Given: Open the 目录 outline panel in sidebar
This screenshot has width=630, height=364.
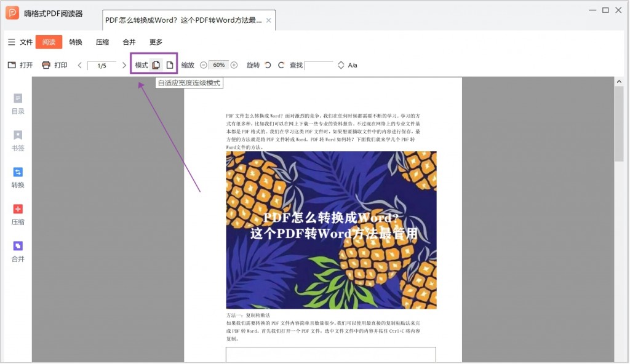Looking at the screenshot, I should tap(18, 104).
